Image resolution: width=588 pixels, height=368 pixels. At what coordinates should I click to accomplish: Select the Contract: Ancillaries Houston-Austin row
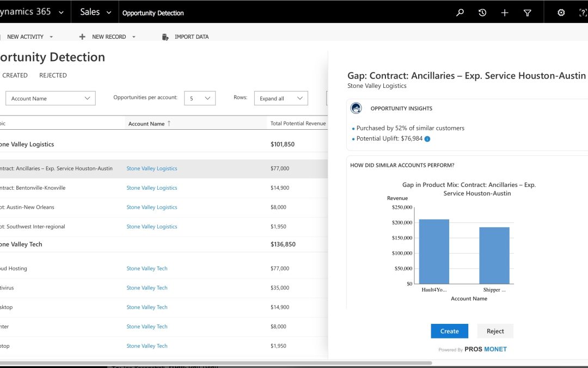click(x=164, y=168)
